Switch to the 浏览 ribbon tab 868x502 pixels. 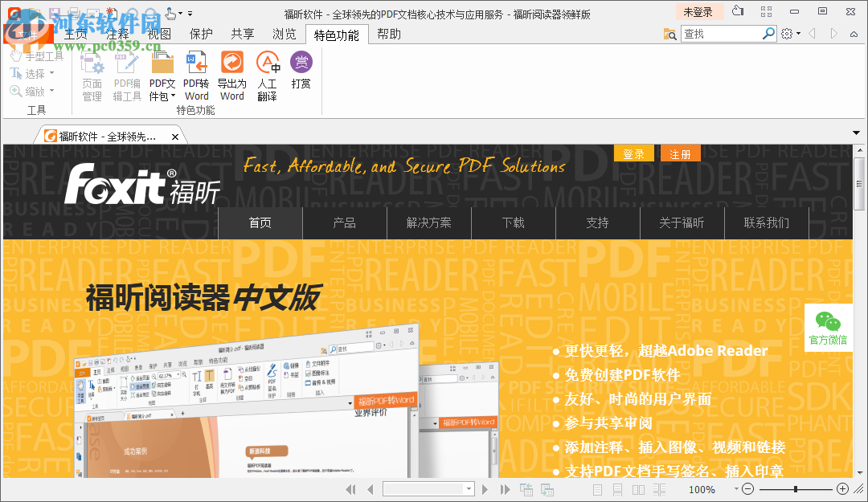point(284,35)
